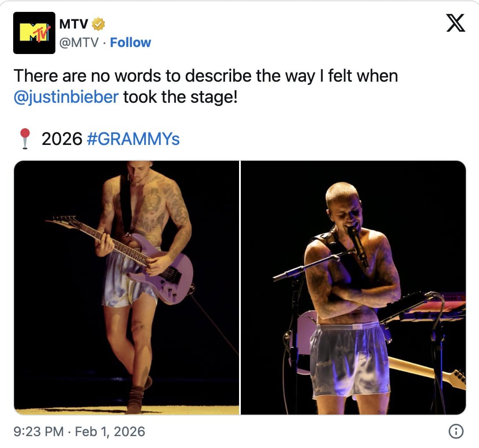Image resolution: width=479 pixels, height=448 pixels.
Task: Click the "took the stage!" text
Action: (x=180, y=97)
